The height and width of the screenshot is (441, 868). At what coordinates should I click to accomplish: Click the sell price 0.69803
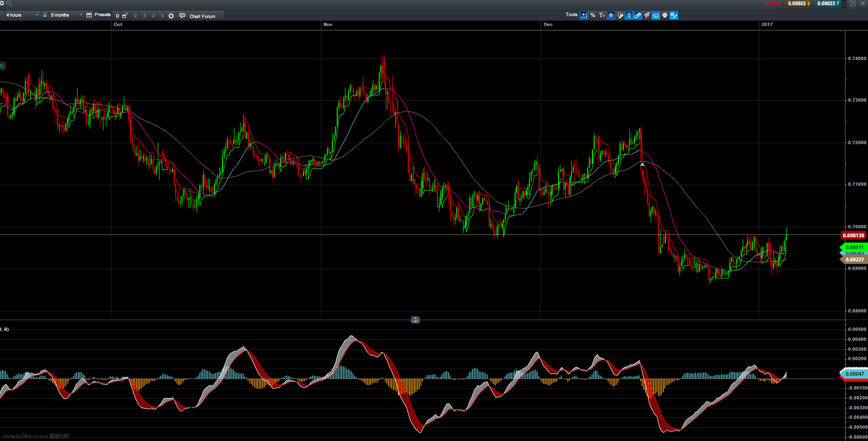[x=797, y=4]
